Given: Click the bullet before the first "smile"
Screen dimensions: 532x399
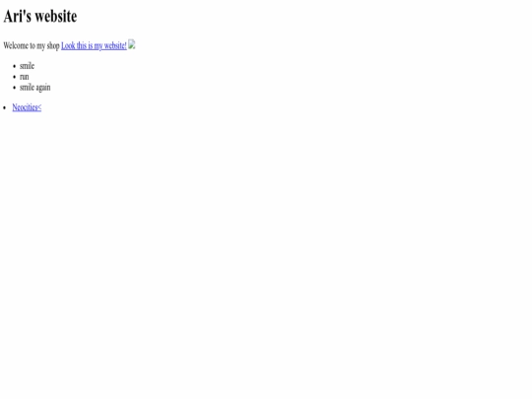Looking at the screenshot, I should pos(14,66).
